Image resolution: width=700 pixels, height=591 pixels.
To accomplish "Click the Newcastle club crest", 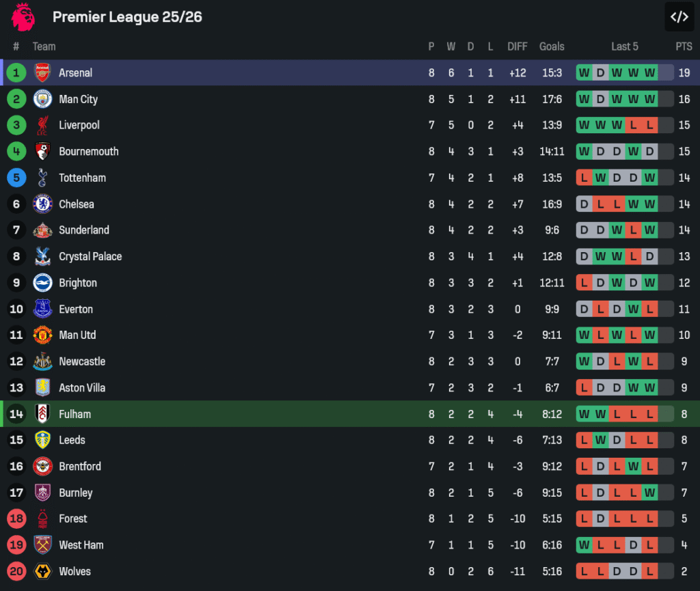I will (42, 361).
